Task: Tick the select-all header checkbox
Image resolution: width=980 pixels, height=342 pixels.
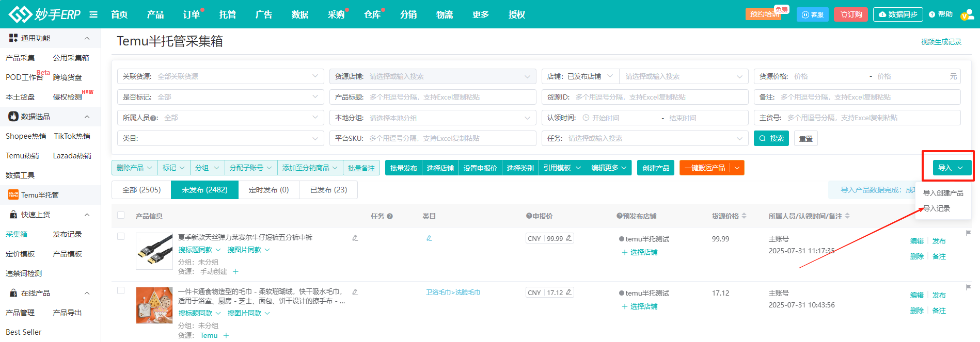Action: coord(121,215)
